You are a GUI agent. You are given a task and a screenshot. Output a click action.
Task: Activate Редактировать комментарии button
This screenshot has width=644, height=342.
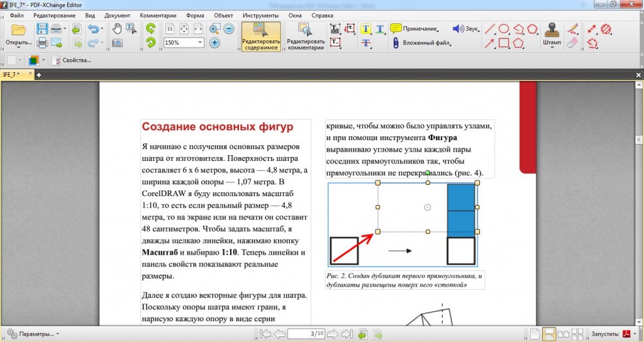point(306,37)
